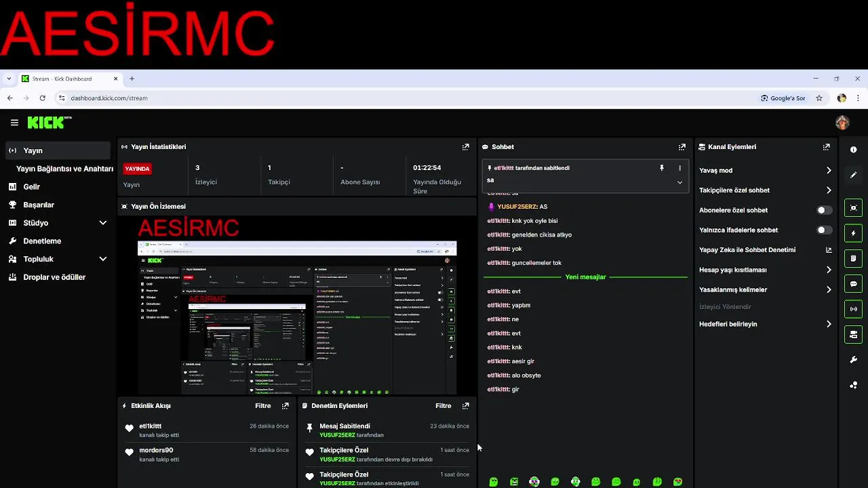
Task: Click YUSUF25ERZ username in chat
Action: tap(517, 207)
